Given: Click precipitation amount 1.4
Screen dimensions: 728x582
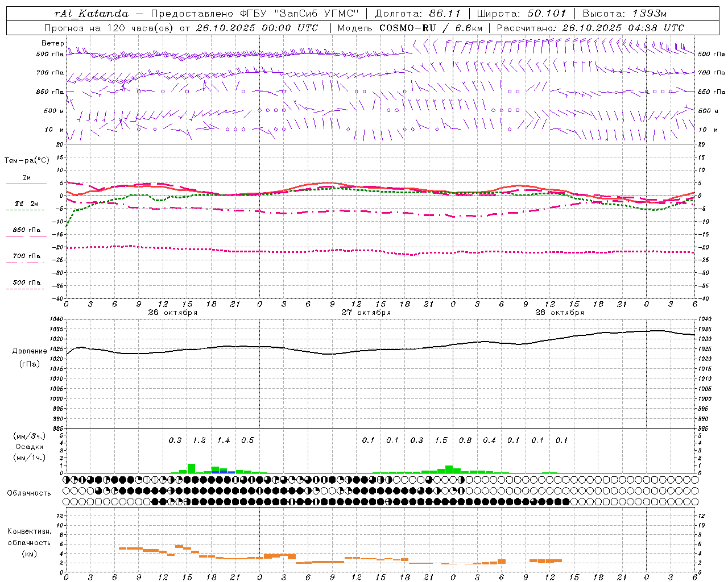Looking at the screenshot, I should (x=224, y=440).
